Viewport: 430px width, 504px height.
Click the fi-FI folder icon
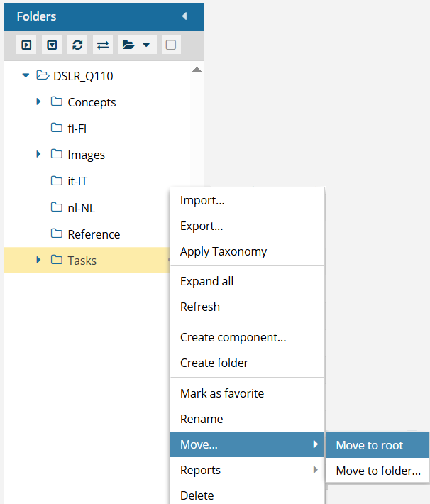click(57, 128)
